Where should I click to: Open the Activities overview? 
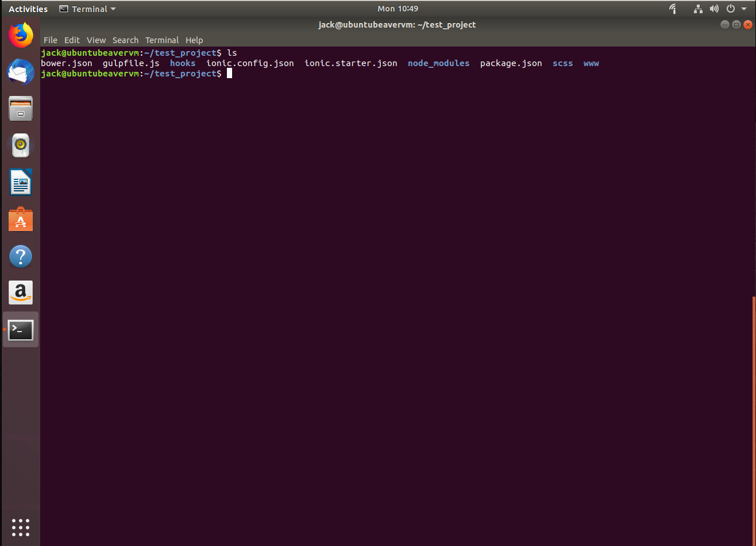28,9
